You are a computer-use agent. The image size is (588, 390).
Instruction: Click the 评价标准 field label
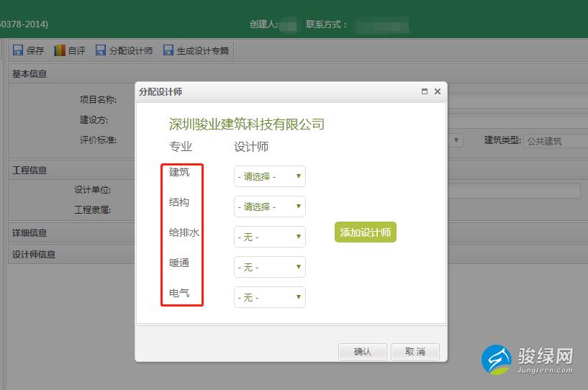coord(99,140)
